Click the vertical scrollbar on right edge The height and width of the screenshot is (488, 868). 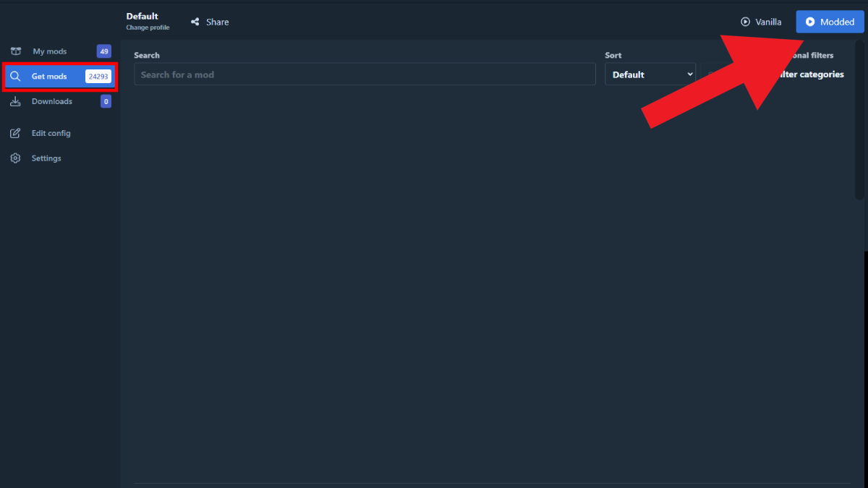pos(859,119)
